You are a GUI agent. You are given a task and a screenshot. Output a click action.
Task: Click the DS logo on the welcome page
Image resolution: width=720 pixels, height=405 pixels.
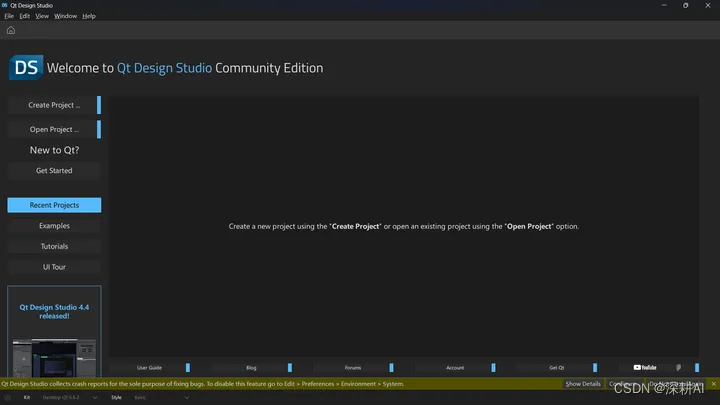tap(26, 68)
